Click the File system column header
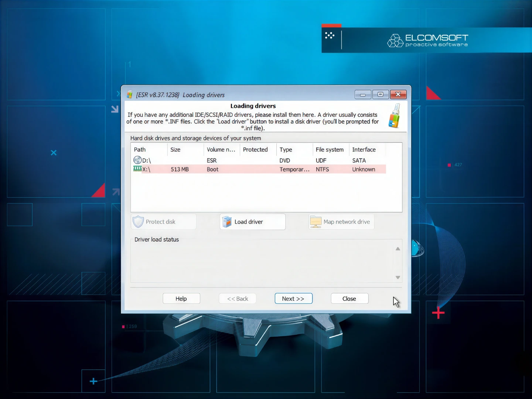The width and height of the screenshot is (532, 399). pos(331,150)
